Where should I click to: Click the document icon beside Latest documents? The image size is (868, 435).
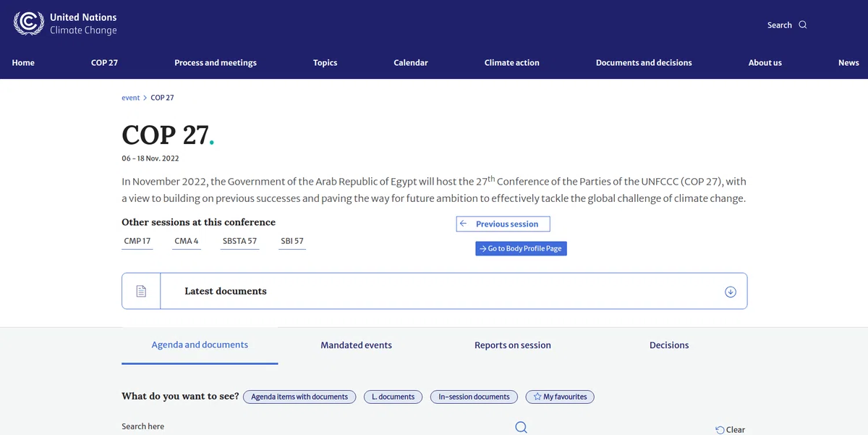[141, 291]
